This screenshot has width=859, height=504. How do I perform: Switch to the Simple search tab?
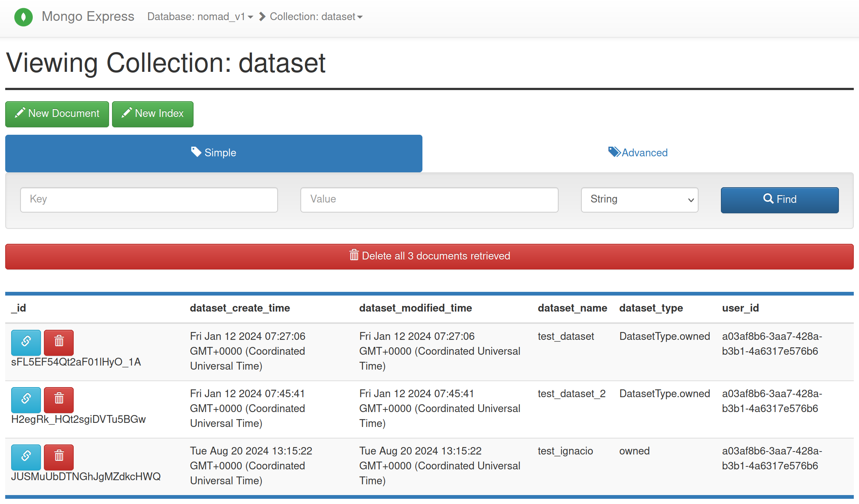[214, 153]
